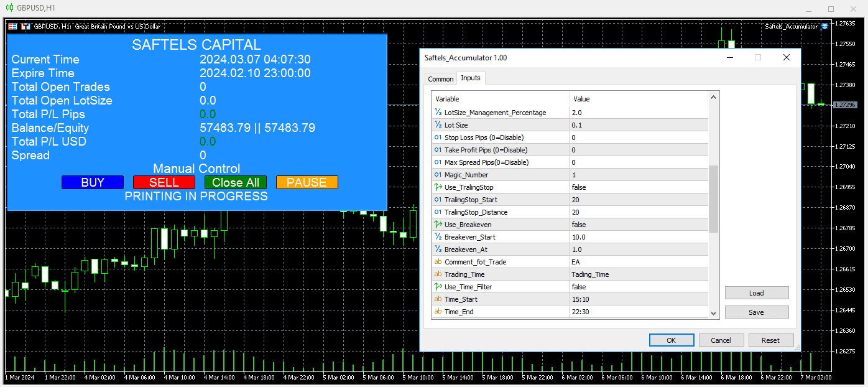
Task: Click the inputs list vertical scrollbar thumb
Action: coord(713,198)
